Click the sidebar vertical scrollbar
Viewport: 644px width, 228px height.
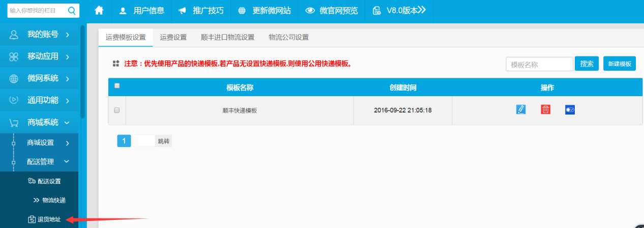pyautogui.click(x=82, y=71)
